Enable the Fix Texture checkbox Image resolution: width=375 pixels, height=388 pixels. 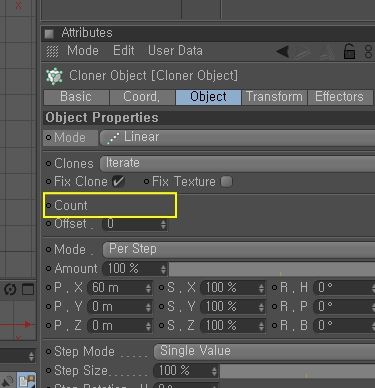[x=226, y=182]
